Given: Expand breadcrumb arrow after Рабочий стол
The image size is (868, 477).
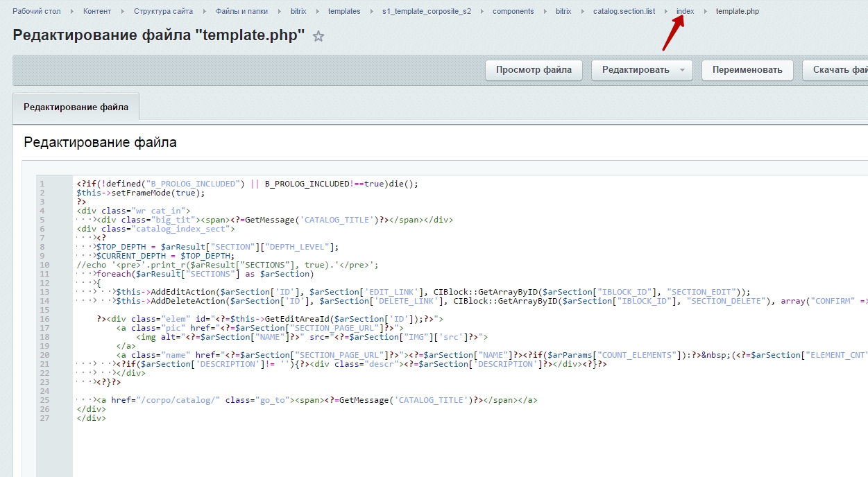Looking at the screenshot, I should (71, 11).
